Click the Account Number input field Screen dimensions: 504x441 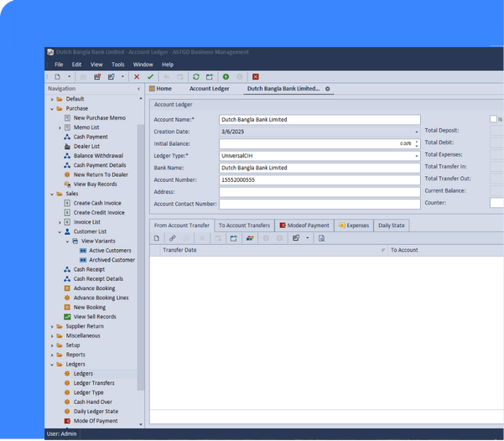tap(320, 180)
